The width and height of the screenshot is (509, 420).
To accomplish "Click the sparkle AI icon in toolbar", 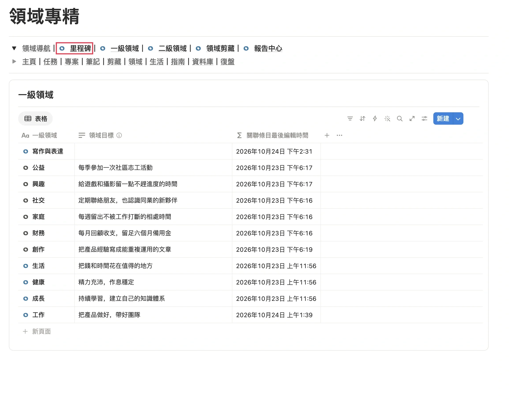I will point(387,118).
